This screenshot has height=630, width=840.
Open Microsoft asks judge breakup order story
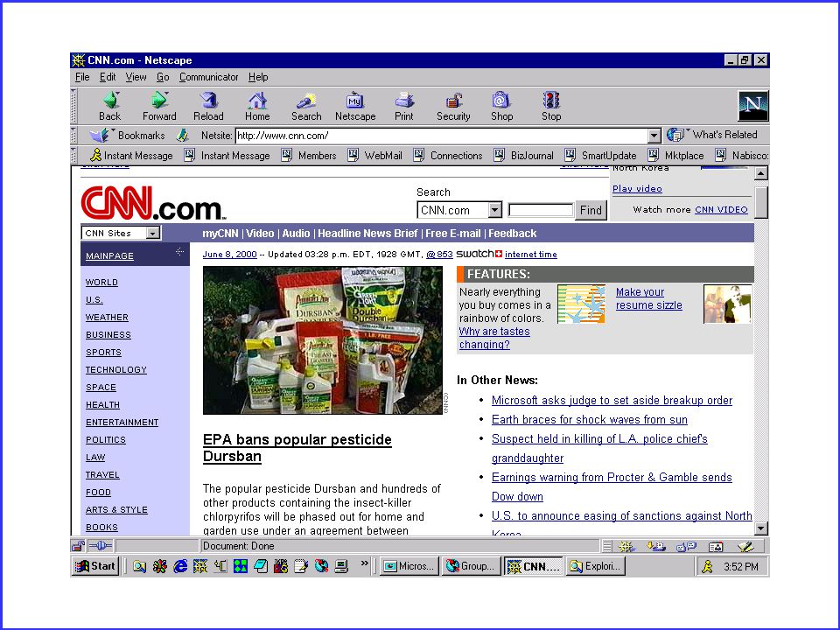click(x=612, y=400)
